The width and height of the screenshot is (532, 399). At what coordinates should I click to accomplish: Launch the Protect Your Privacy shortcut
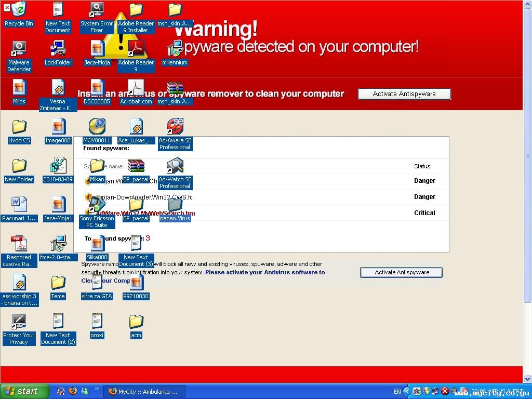(19, 330)
